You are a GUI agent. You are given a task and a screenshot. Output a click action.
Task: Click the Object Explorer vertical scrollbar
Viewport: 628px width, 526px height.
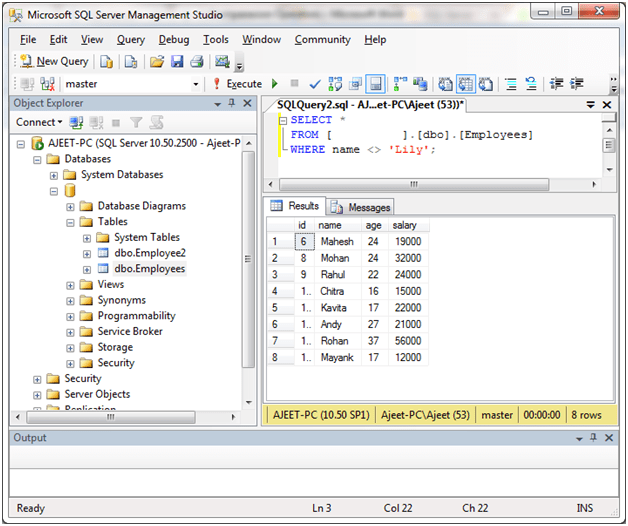[249, 260]
